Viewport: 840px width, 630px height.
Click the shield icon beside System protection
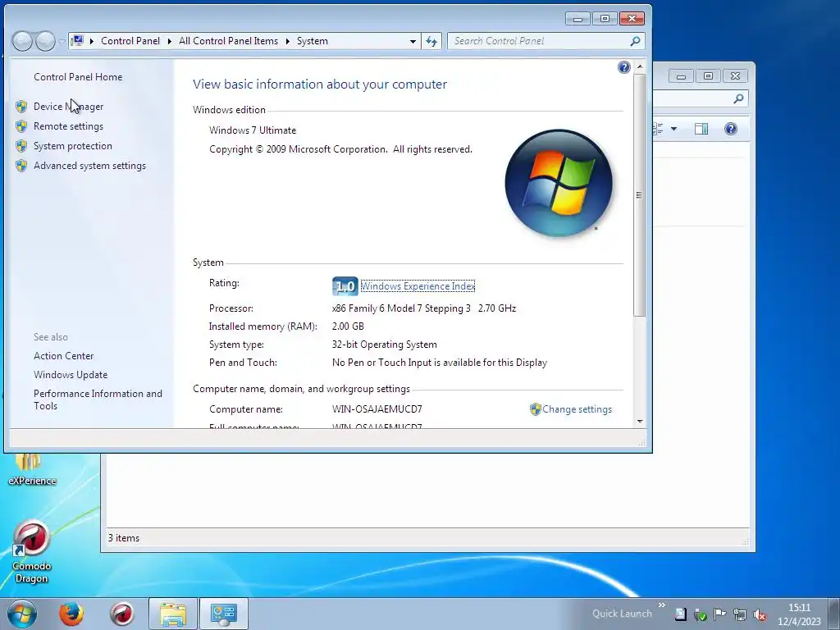point(21,146)
